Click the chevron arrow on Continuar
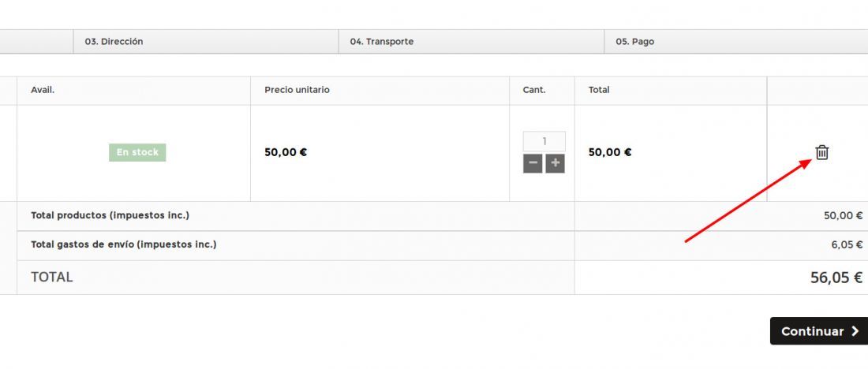 click(855, 331)
